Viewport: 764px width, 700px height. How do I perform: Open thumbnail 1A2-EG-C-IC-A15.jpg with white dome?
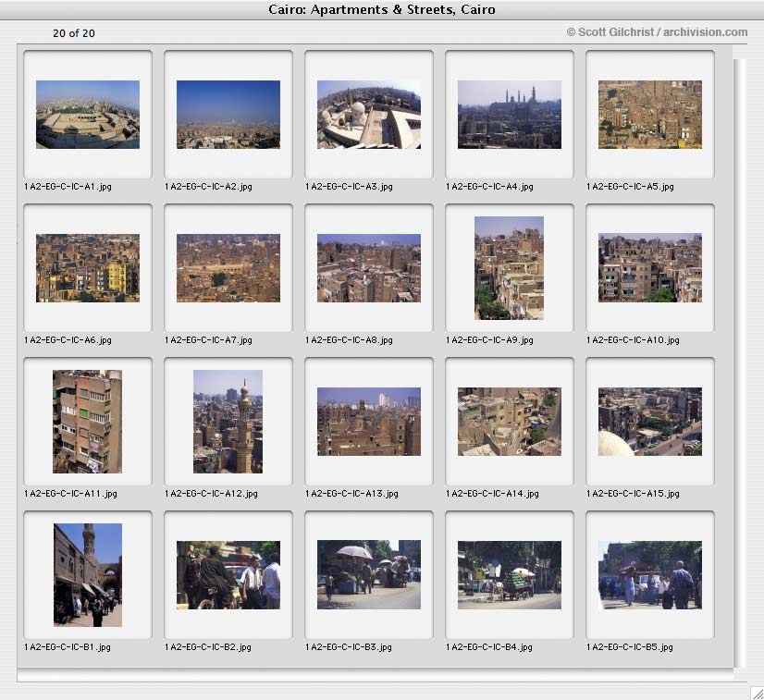pyautogui.click(x=650, y=422)
